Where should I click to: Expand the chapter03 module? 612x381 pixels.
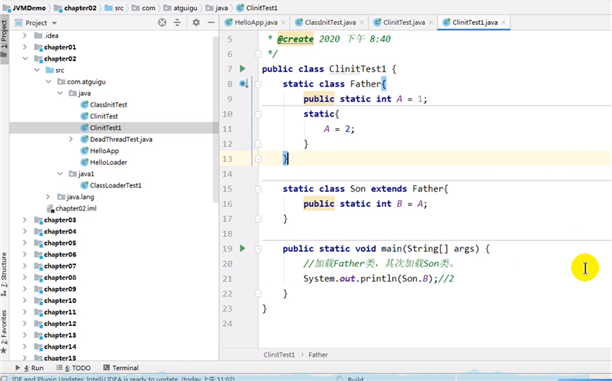tap(25, 220)
